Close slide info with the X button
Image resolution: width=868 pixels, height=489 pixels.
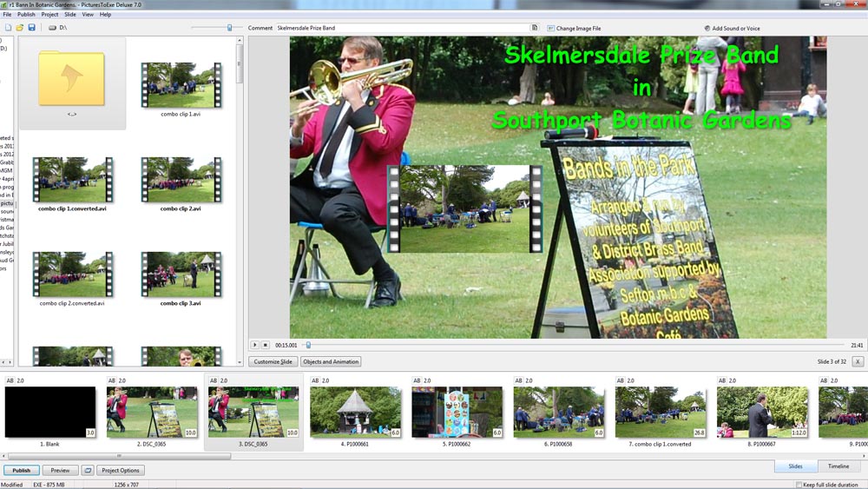[858, 361]
